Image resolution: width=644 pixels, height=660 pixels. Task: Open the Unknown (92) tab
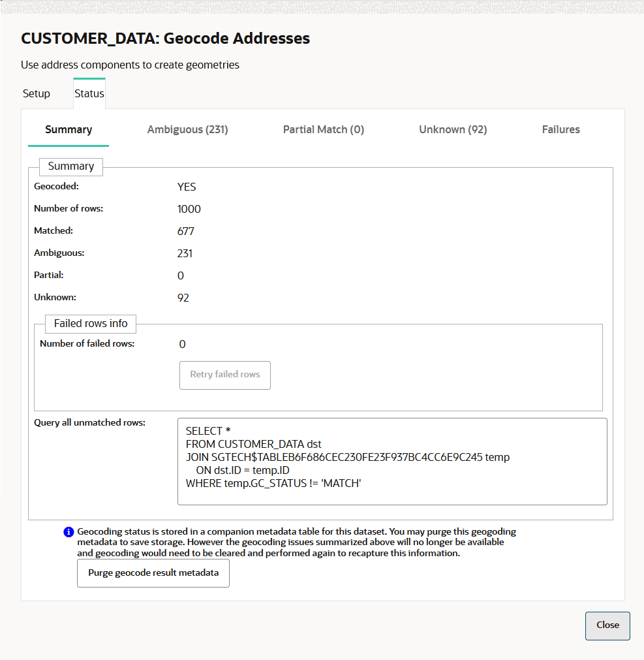(x=453, y=129)
